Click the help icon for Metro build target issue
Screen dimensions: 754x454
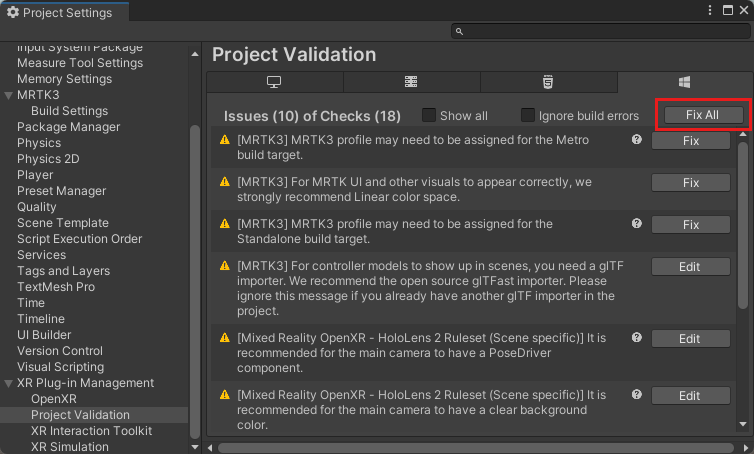[636, 141]
